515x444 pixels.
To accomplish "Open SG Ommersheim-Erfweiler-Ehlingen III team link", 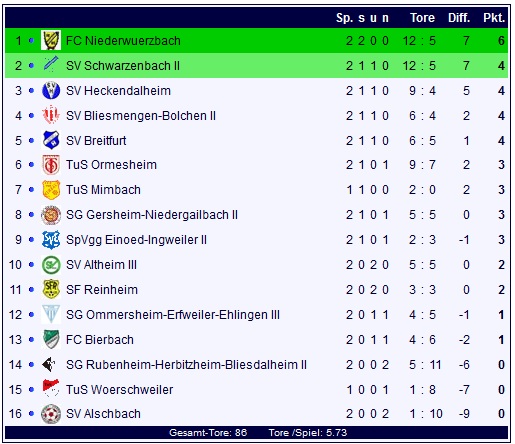I will (173, 315).
